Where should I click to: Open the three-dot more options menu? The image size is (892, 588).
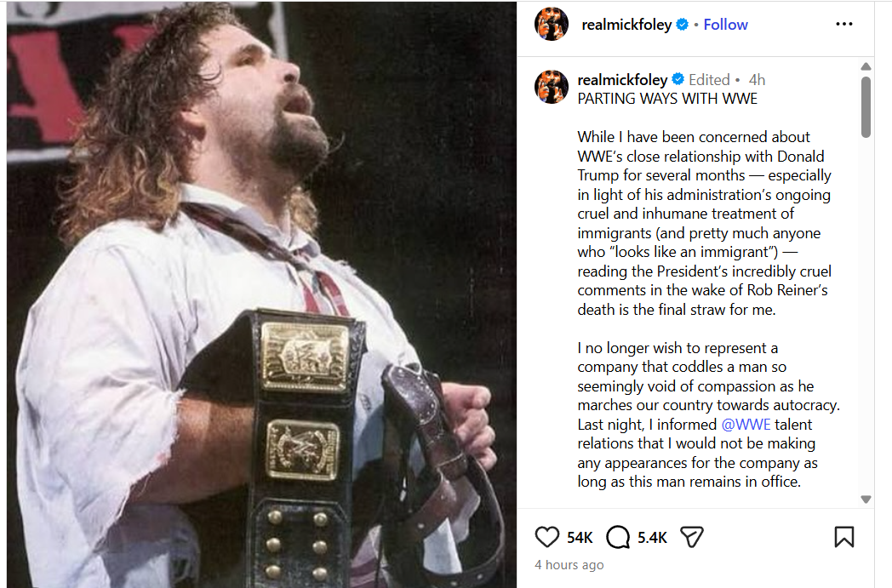pyautogui.click(x=843, y=25)
